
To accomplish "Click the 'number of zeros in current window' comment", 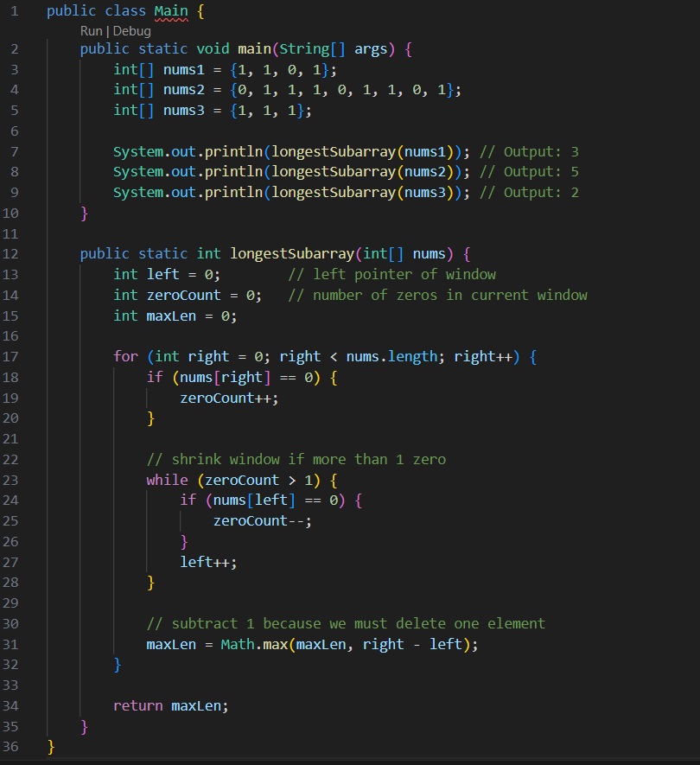I will 437,295.
